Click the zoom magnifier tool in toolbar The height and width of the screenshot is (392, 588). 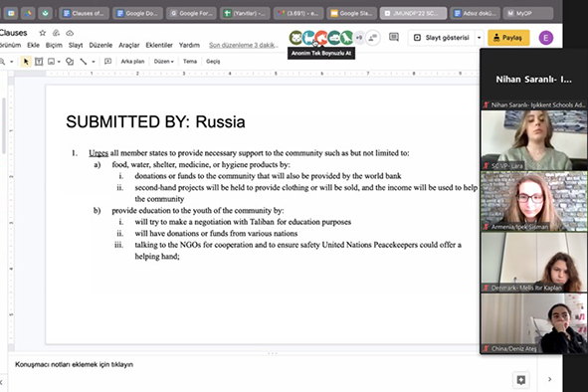coord(2,62)
